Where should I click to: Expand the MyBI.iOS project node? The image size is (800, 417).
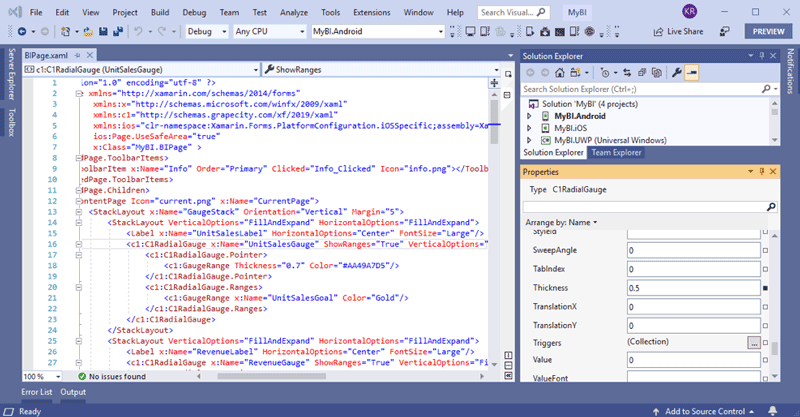coord(529,128)
